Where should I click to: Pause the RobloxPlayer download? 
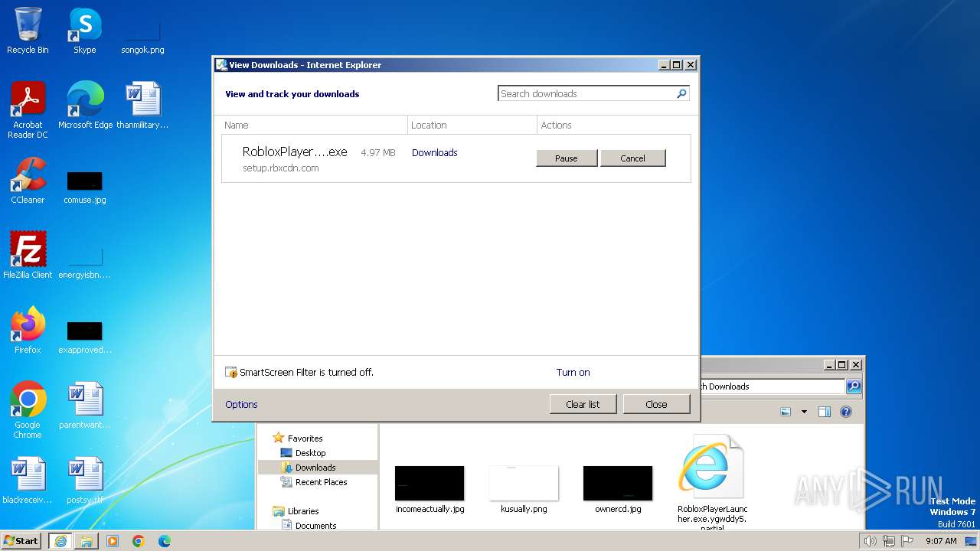coord(567,158)
